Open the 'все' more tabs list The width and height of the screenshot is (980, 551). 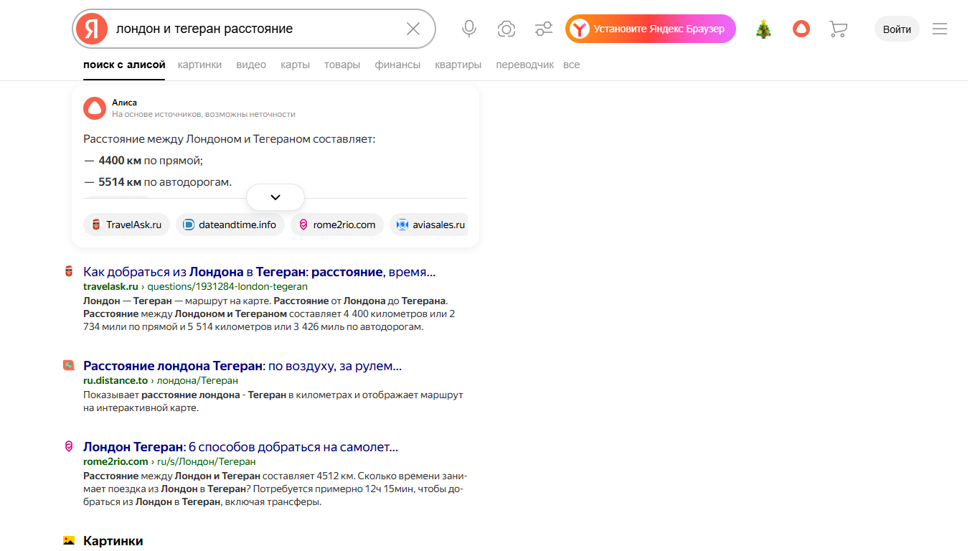[x=571, y=65]
